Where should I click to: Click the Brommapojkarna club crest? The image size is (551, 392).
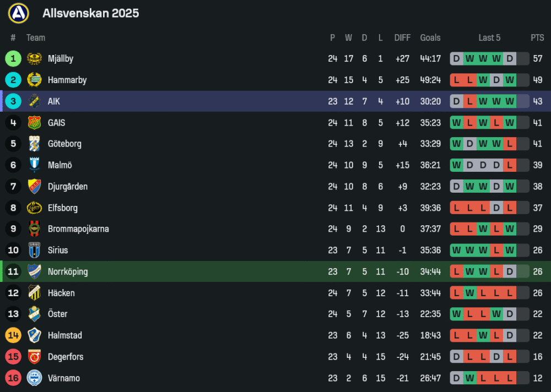[x=34, y=229]
